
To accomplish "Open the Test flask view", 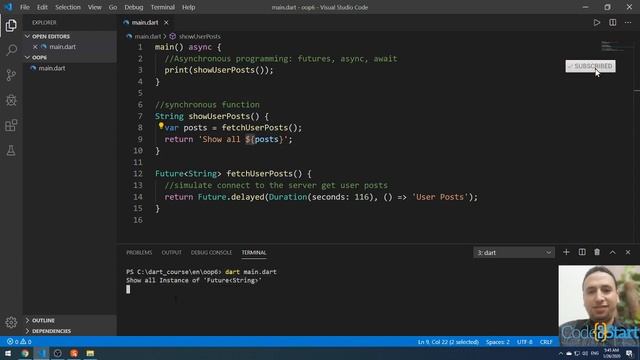I will click(11, 151).
